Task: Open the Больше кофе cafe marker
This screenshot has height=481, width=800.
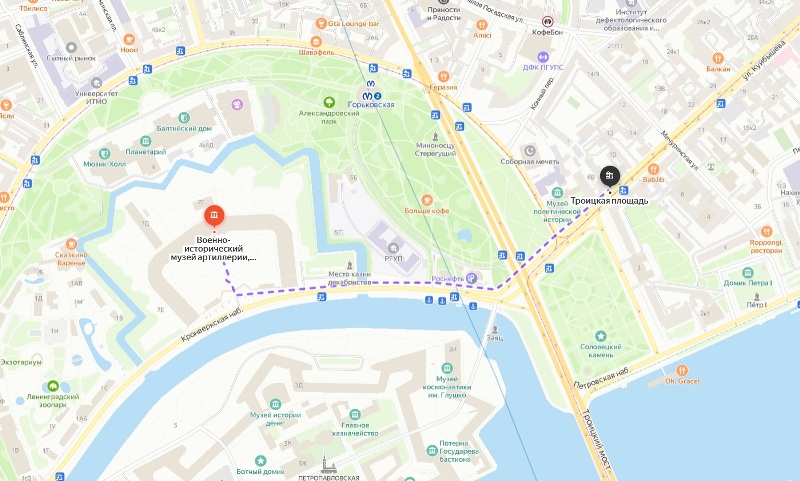Action: point(427,199)
